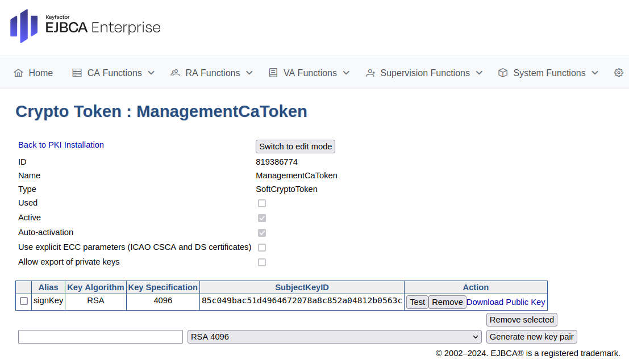The height and width of the screenshot is (364, 629).
Task: Select the signKey row checkbox
Action: pyautogui.click(x=24, y=302)
